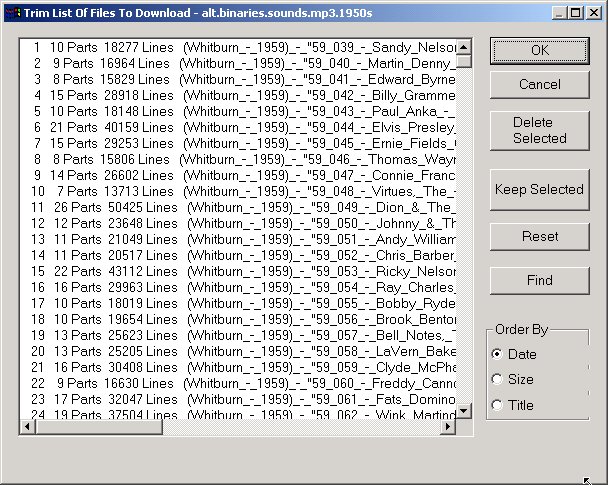Select row 19 59_057 Bell_Notes
Viewport: 608px width, 485px height.
238,335
